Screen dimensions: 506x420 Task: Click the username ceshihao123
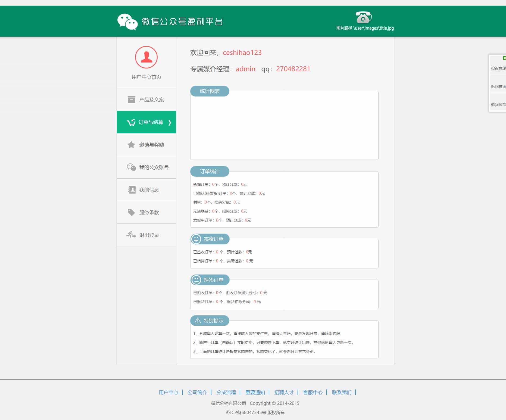click(x=242, y=52)
